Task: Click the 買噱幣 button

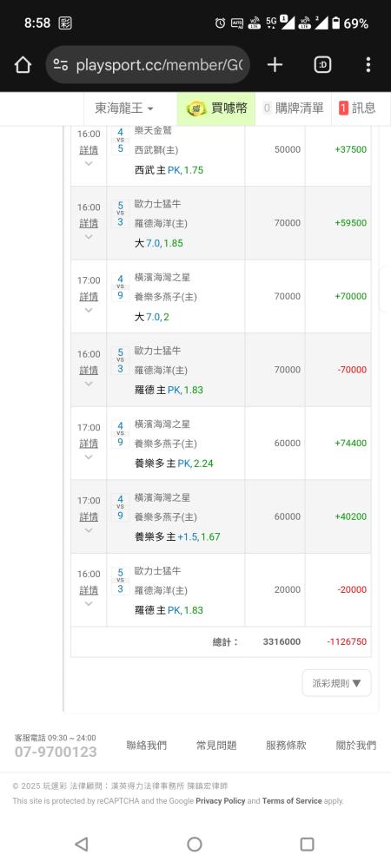Action: 216,108
